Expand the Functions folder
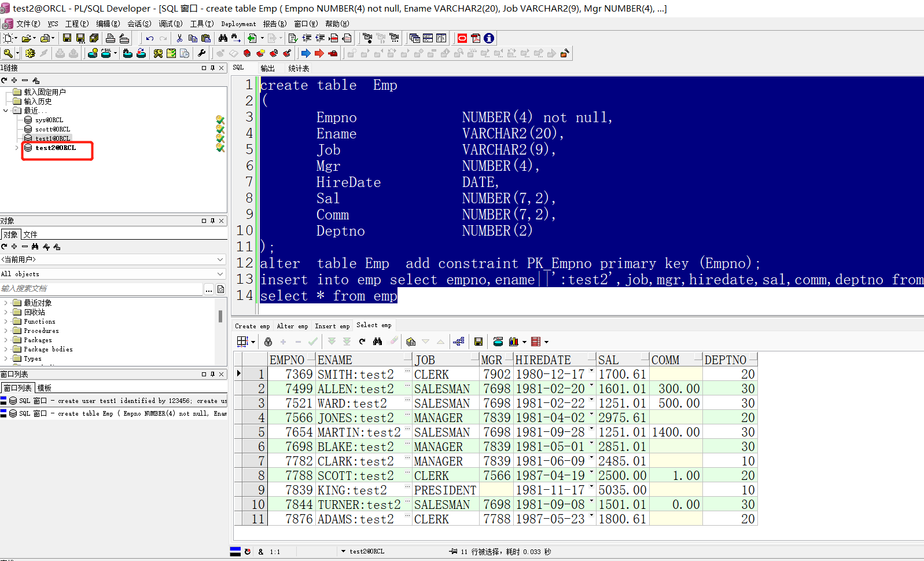The image size is (924, 561). tap(6, 321)
